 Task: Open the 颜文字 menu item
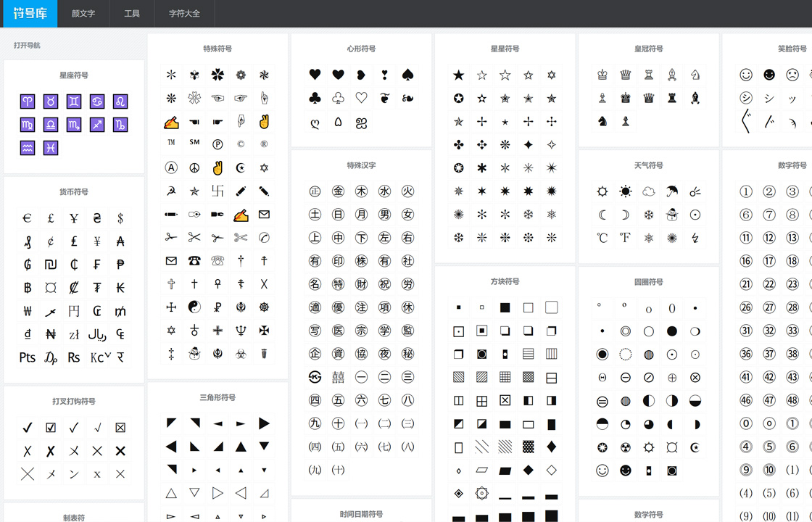[83, 14]
